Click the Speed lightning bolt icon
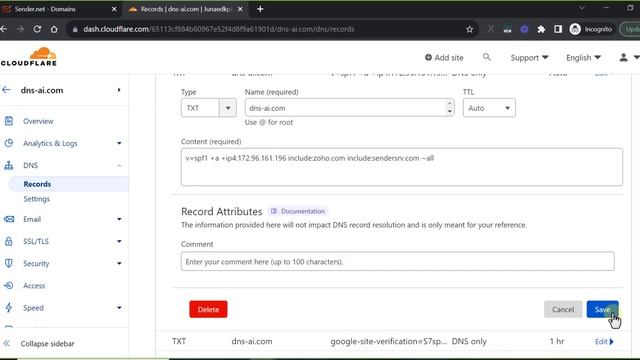The width and height of the screenshot is (640, 360). click(9, 307)
